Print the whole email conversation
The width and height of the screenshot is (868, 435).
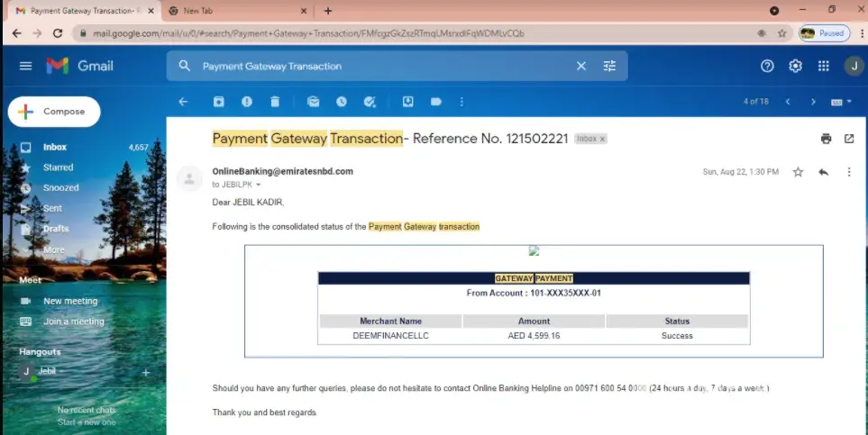pos(826,139)
